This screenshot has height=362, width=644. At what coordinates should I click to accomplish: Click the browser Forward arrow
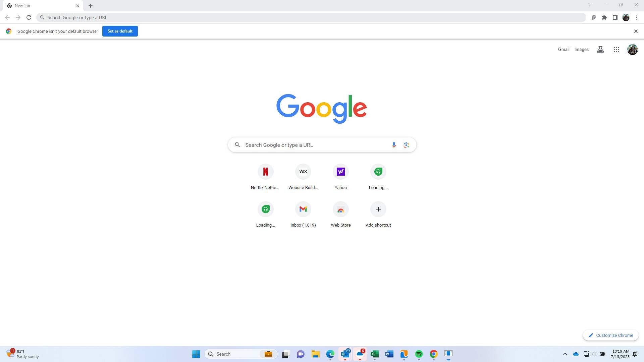pos(18,17)
